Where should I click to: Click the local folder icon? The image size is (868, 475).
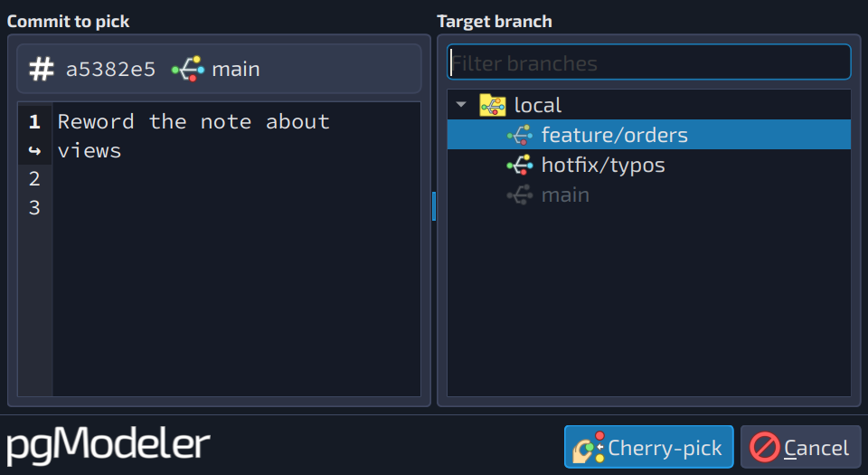tap(493, 105)
